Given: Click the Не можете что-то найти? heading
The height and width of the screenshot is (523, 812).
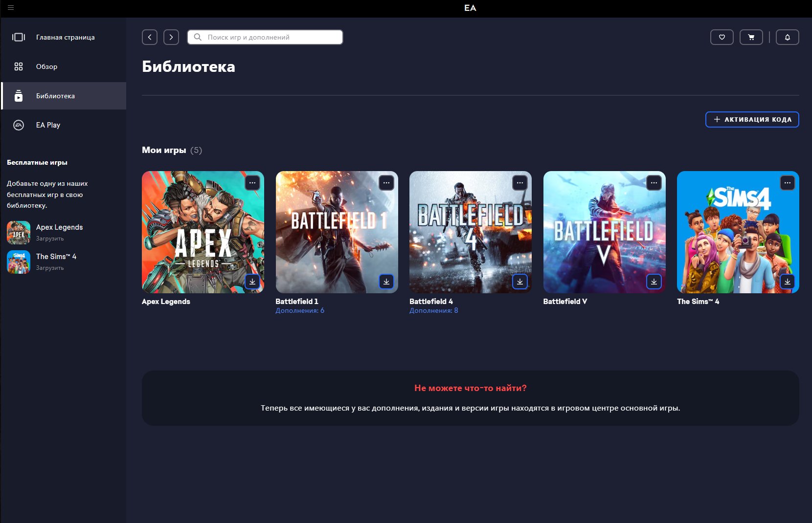Looking at the screenshot, I should (471, 388).
